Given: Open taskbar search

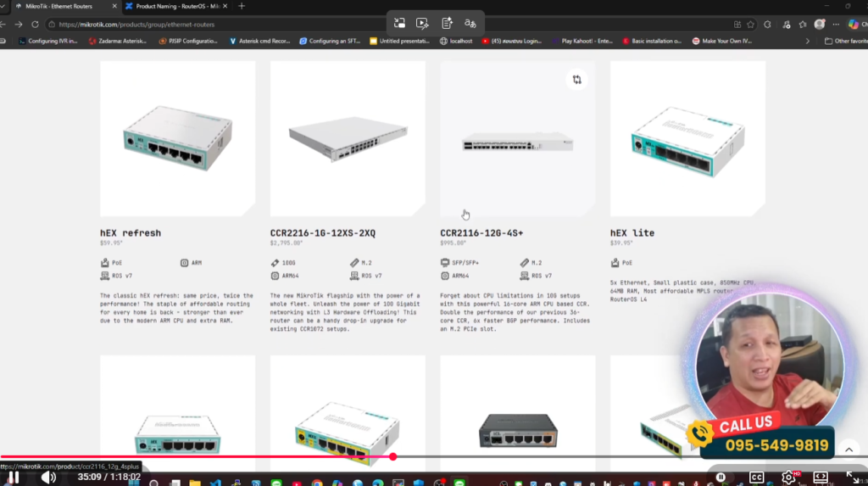Looking at the screenshot, I should point(154,483).
